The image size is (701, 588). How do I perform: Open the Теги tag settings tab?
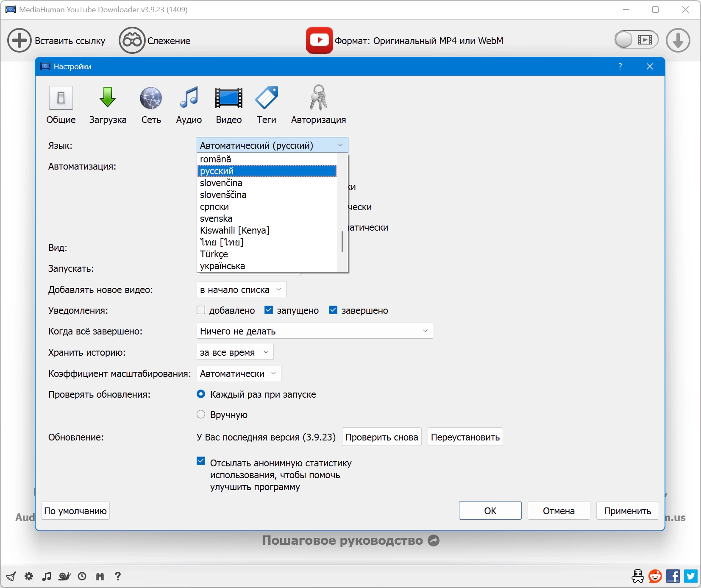click(x=266, y=105)
